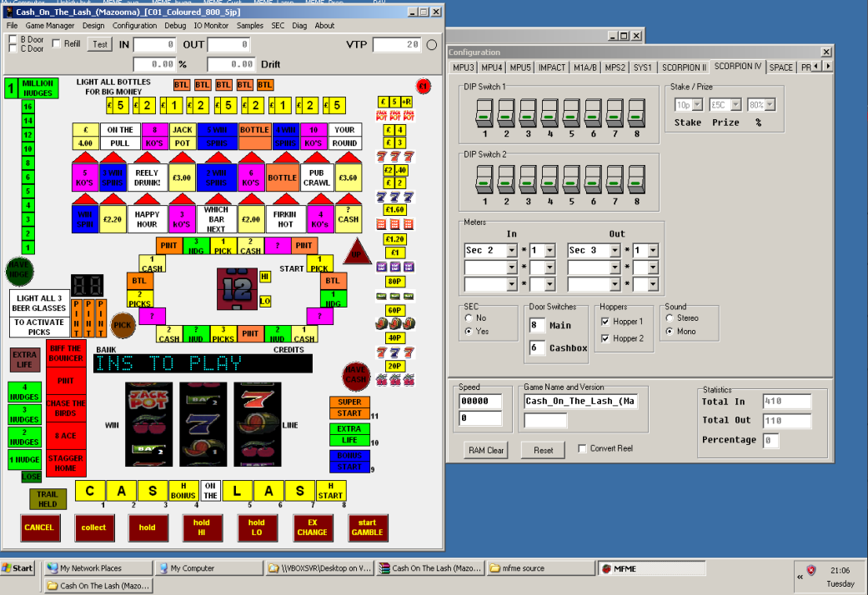Open My Computer from the taskbar

coord(206,568)
